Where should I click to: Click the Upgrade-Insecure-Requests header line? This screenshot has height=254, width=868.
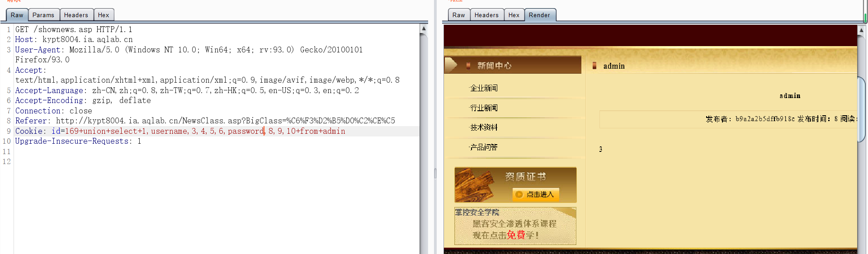(x=78, y=141)
